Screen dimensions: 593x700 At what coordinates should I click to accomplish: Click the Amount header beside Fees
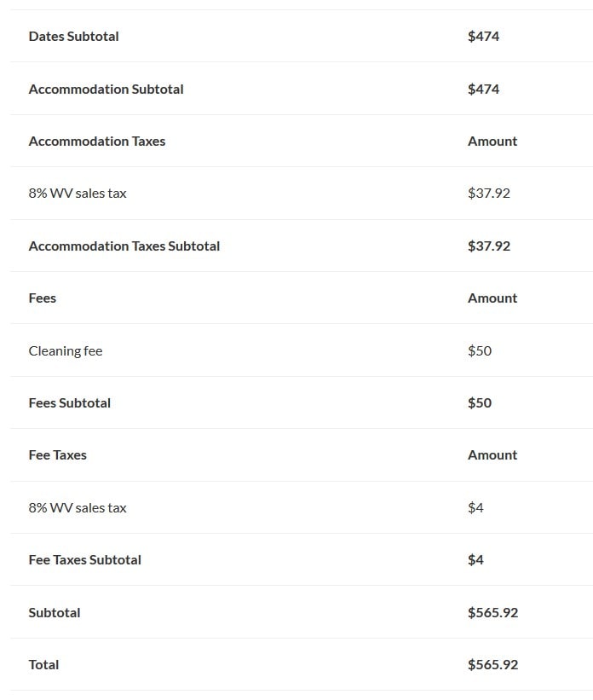pyautogui.click(x=492, y=298)
